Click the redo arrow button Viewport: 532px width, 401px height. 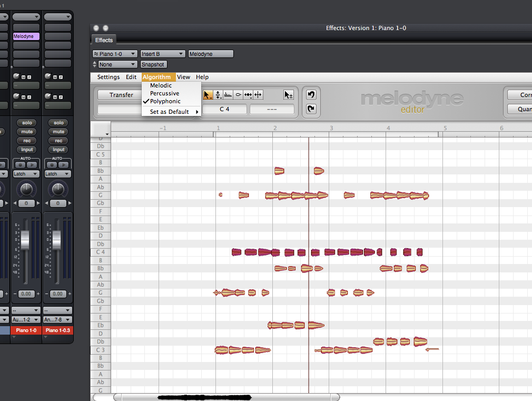[x=311, y=109]
